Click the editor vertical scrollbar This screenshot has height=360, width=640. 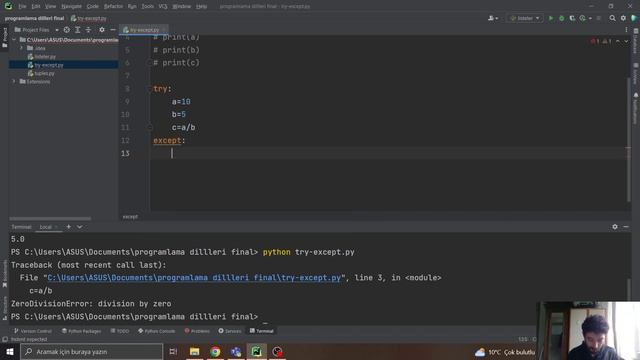click(628, 139)
